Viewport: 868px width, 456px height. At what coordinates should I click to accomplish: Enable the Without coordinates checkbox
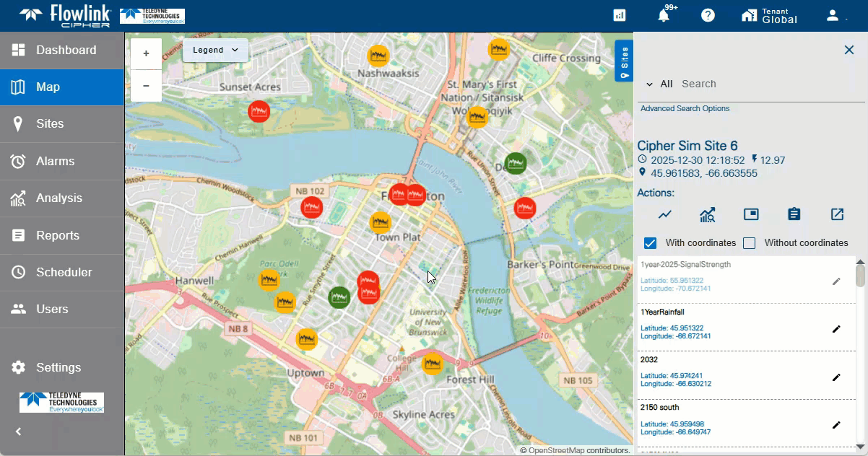pos(750,243)
